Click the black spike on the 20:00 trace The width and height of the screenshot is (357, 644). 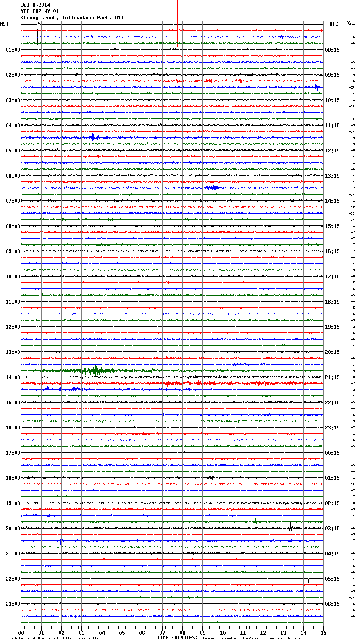(x=290, y=527)
